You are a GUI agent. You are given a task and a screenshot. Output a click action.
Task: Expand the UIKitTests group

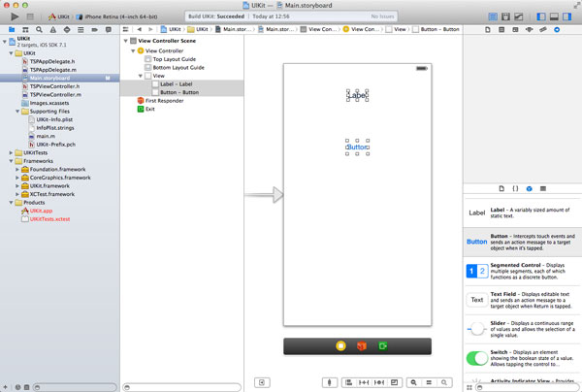pyautogui.click(x=11, y=152)
